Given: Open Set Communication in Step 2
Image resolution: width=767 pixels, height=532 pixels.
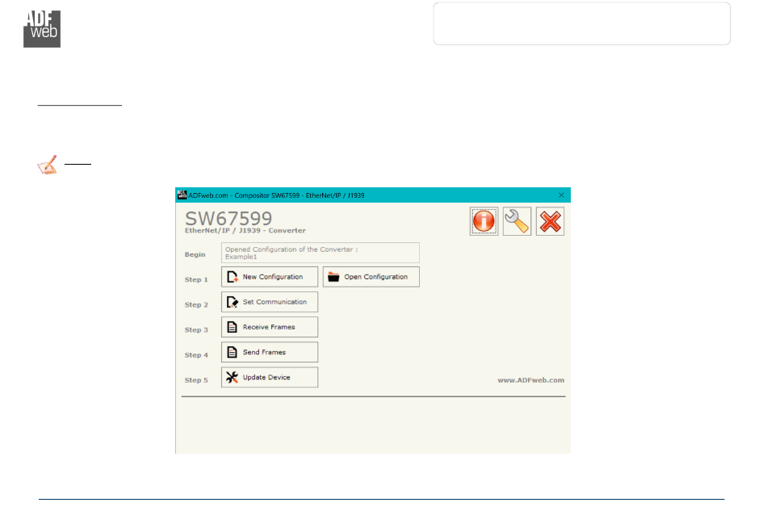Looking at the screenshot, I should point(270,302).
